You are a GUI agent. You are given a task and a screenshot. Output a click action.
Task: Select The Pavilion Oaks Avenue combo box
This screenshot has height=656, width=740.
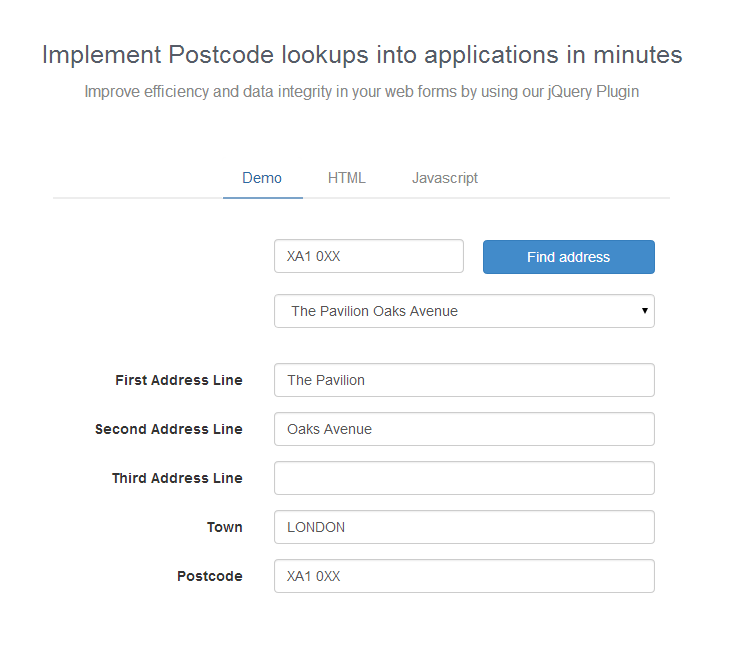pos(464,311)
